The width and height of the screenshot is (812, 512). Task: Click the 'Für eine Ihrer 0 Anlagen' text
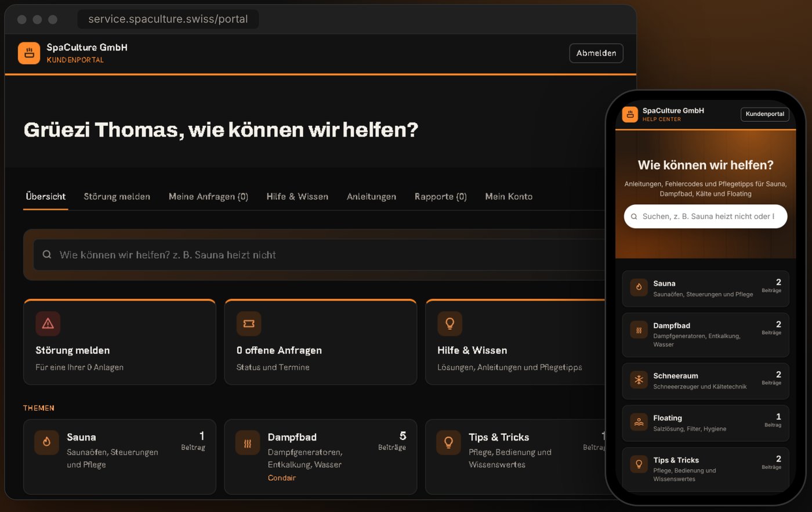coord(79,367)
